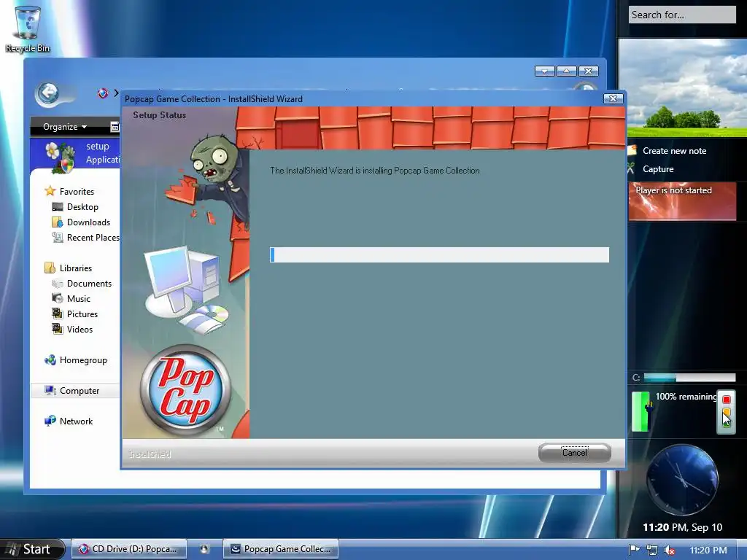Open the Recycle Bin desktop icon

coord(27,28)
